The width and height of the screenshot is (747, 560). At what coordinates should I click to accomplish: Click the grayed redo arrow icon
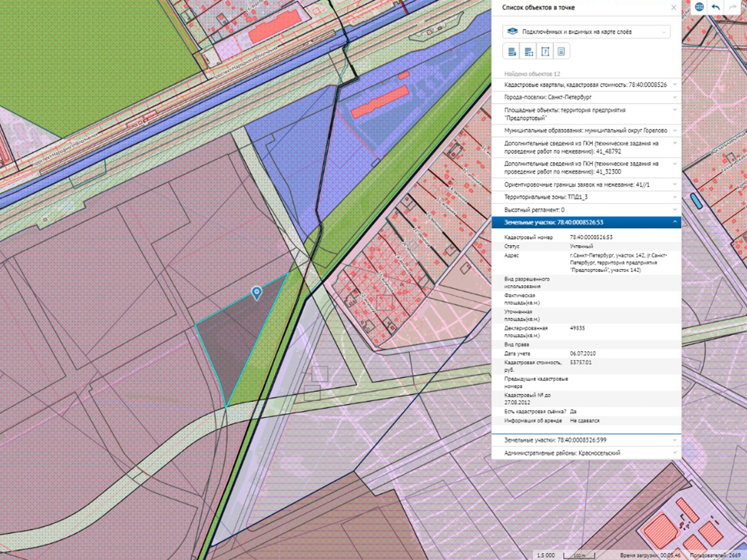(732, 7)
